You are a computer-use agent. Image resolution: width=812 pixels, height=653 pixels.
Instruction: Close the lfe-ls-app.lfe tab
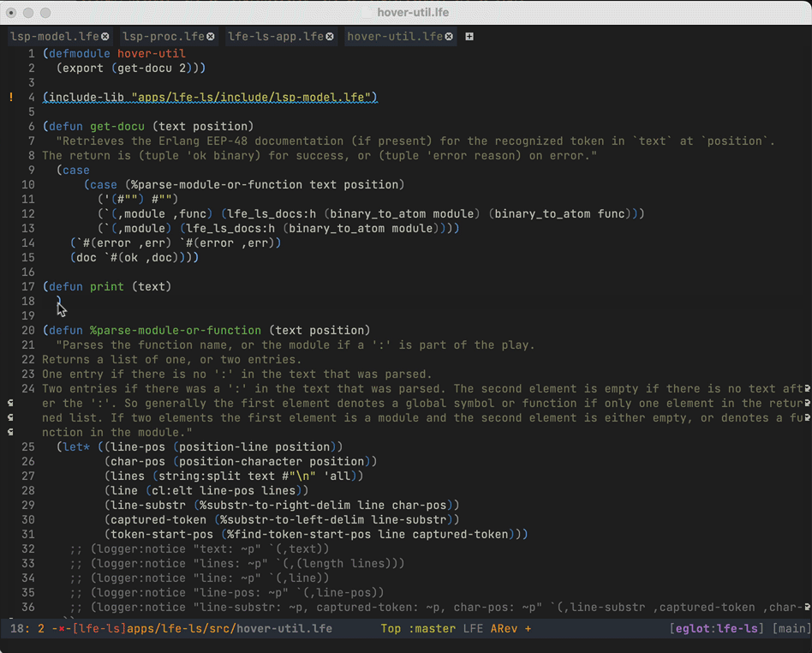coord(330,36)
